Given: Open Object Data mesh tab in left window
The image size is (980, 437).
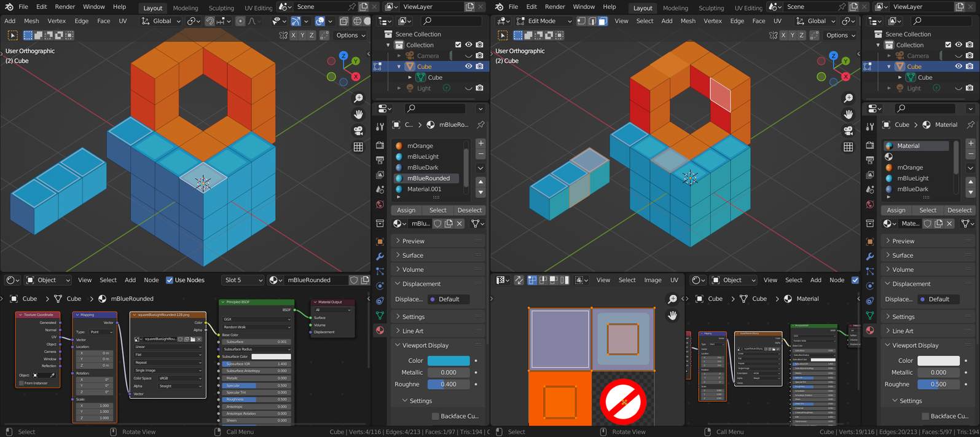Looking at the screenshot, I should [x=380, y=315].
